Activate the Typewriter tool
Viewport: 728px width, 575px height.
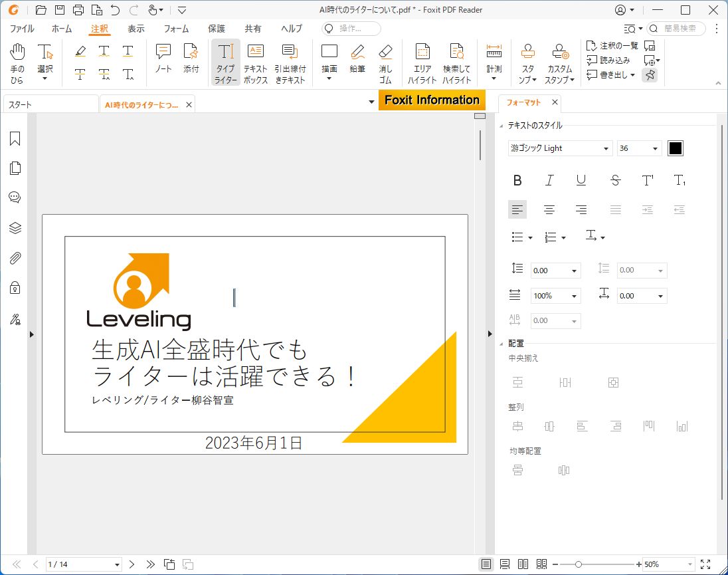pos(226,64)
